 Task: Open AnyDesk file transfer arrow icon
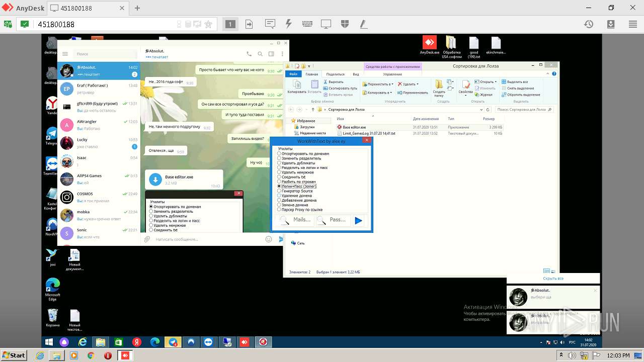click(249, 24)
